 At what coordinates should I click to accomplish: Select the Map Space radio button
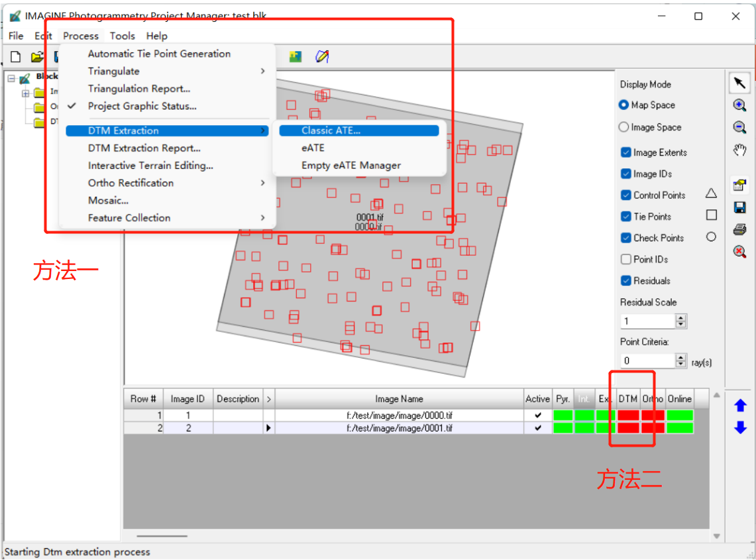tap(624, 105)
